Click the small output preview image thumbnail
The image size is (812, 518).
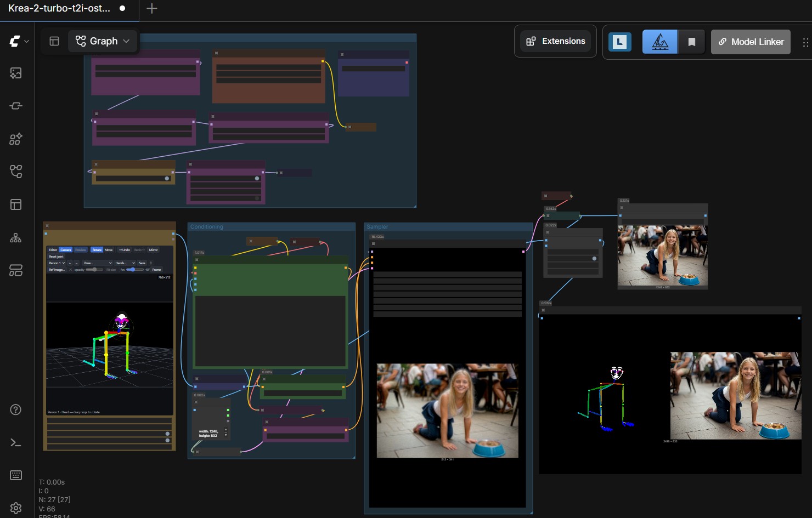[662, 255]
